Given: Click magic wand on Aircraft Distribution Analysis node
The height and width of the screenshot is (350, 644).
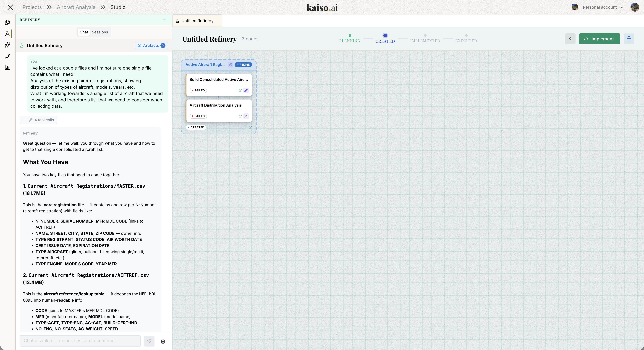Looking at the screenshot, I should coord(246,116).
